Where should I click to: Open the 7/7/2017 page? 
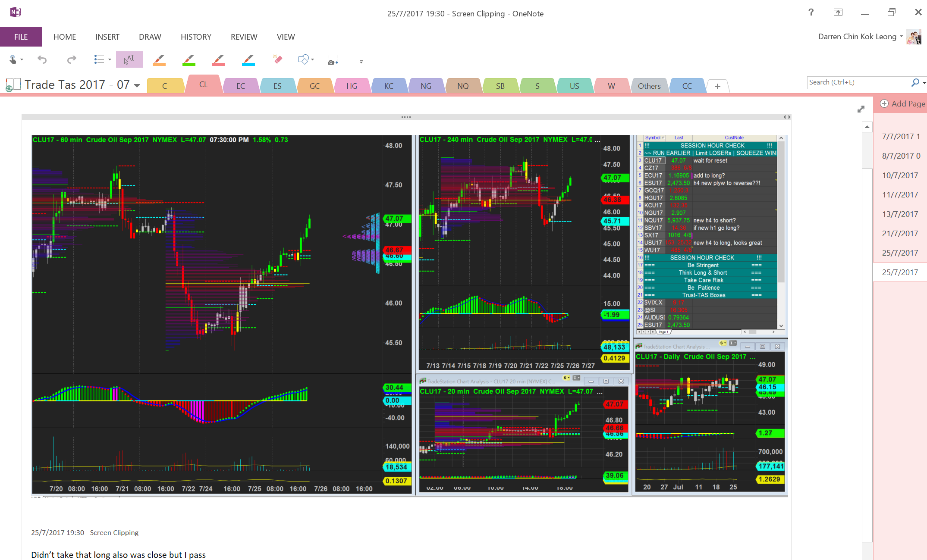point(901,136)
